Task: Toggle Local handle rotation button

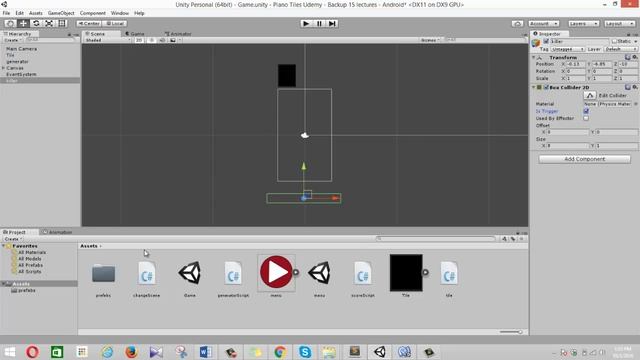Action: [x=115, y=24]
